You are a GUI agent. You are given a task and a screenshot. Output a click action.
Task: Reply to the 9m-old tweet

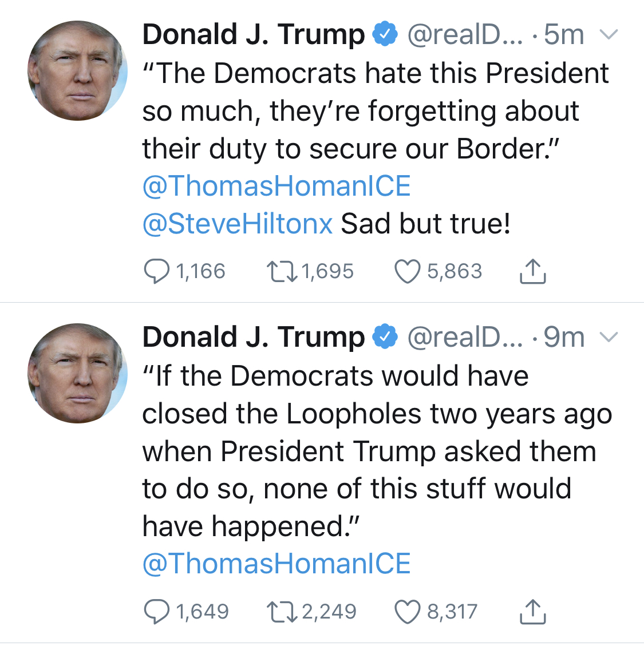156,612
